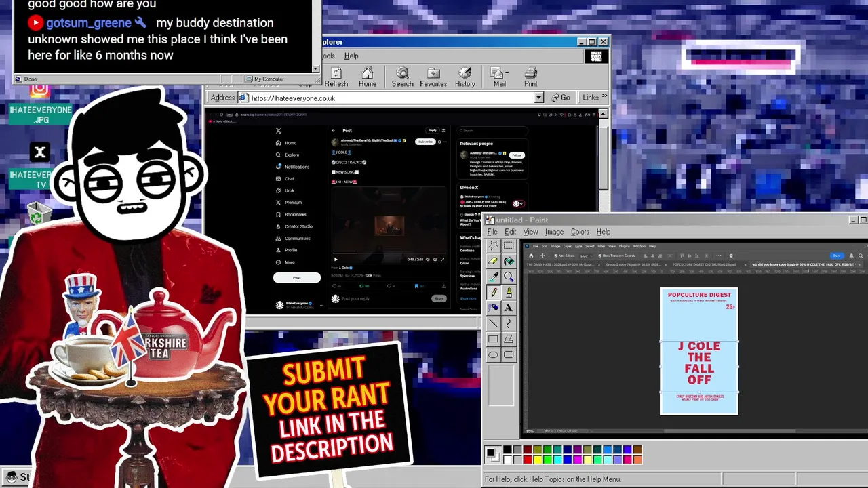Open the Edit menu in Paint
The height and width of the screenshot is (488, 868).
point(510,232)
